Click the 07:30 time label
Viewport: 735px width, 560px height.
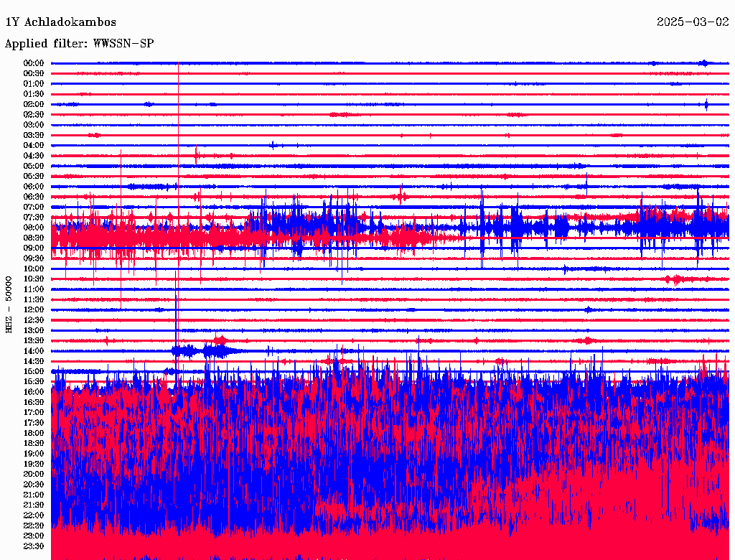34,218
